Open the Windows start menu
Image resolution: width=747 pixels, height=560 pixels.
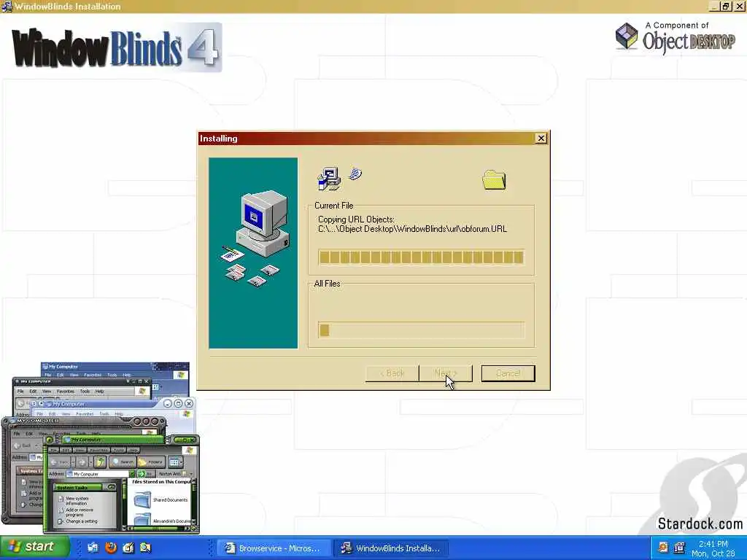click(x=34, y=548)
